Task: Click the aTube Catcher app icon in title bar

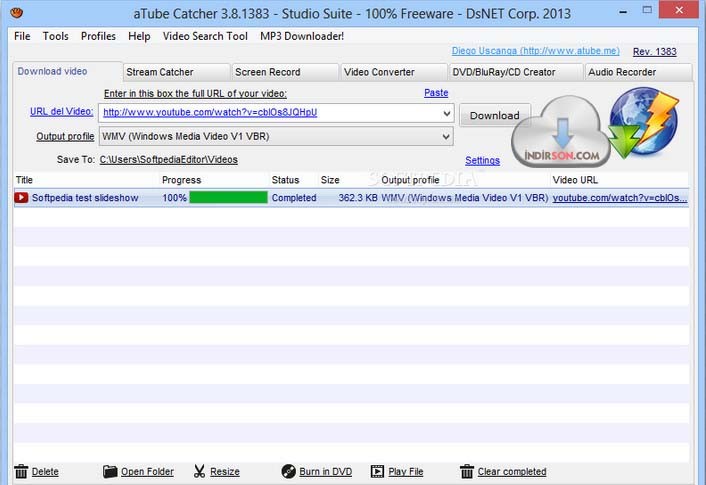Action: [x=17, y=12]
